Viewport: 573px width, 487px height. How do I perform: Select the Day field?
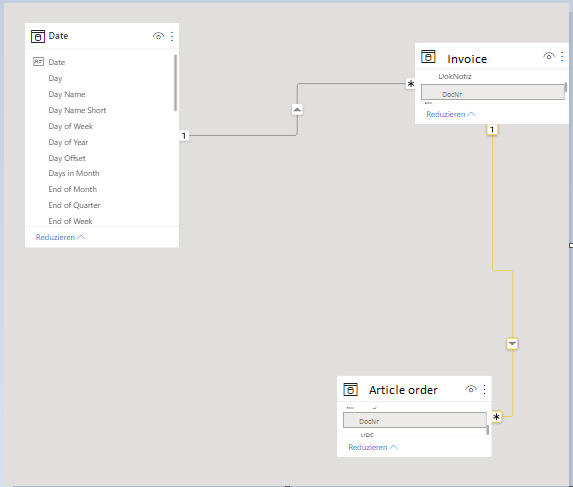55,78
